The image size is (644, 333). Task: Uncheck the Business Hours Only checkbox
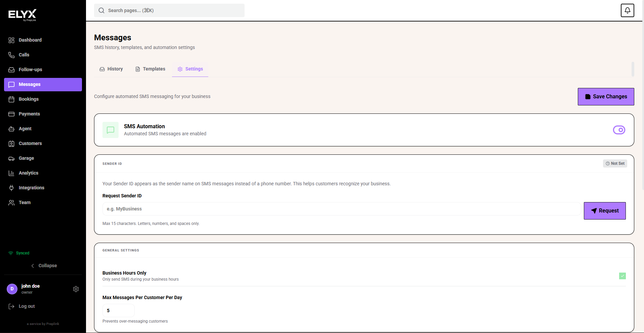622,276
